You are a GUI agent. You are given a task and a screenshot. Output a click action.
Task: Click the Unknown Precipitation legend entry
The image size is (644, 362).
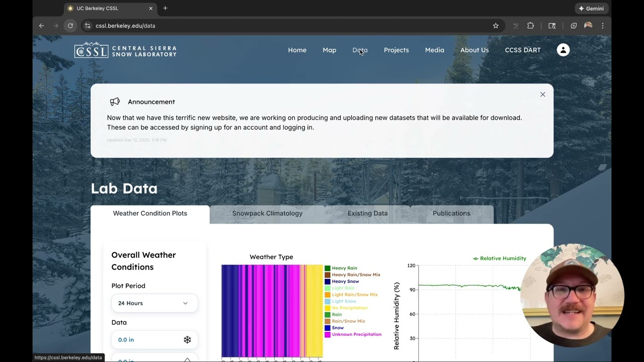[x=353, y=334]
